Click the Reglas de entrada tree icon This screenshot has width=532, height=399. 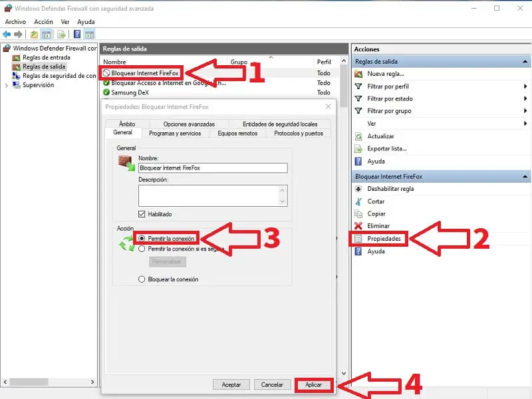pyautogui.click(x=16, y=58)
